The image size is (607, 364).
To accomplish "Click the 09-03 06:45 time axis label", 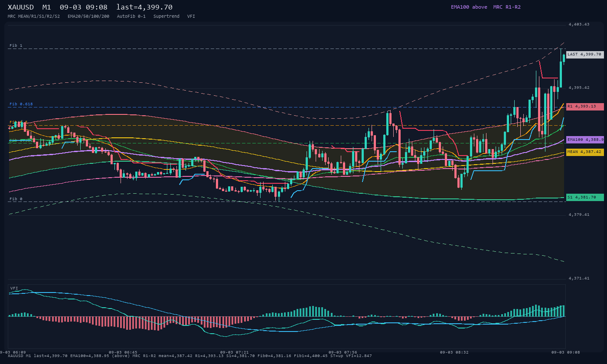I will [123, 352].
